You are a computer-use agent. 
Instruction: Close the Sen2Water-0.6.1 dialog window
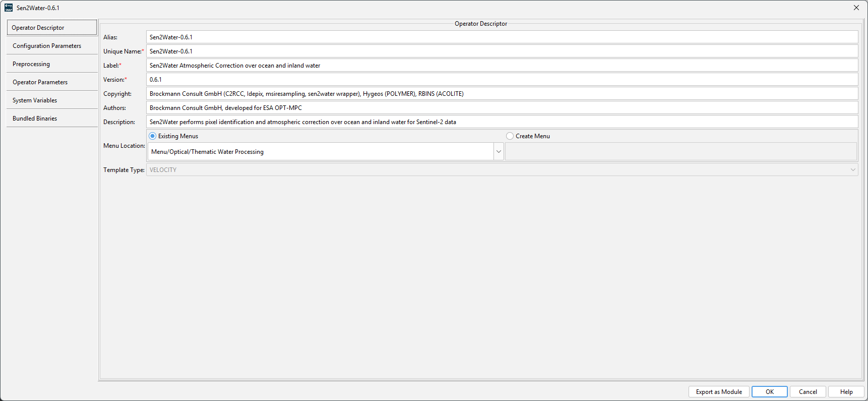pyautogui.click(x=856, y=8)
